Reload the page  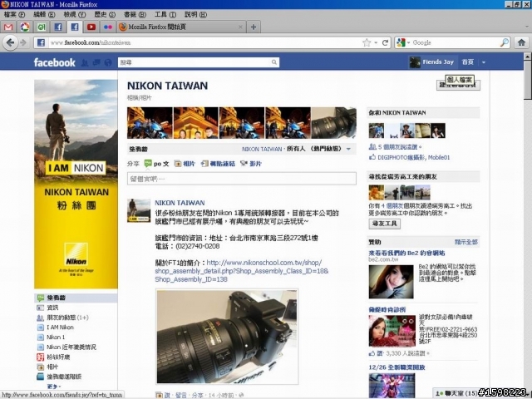(x=385, y=42)
